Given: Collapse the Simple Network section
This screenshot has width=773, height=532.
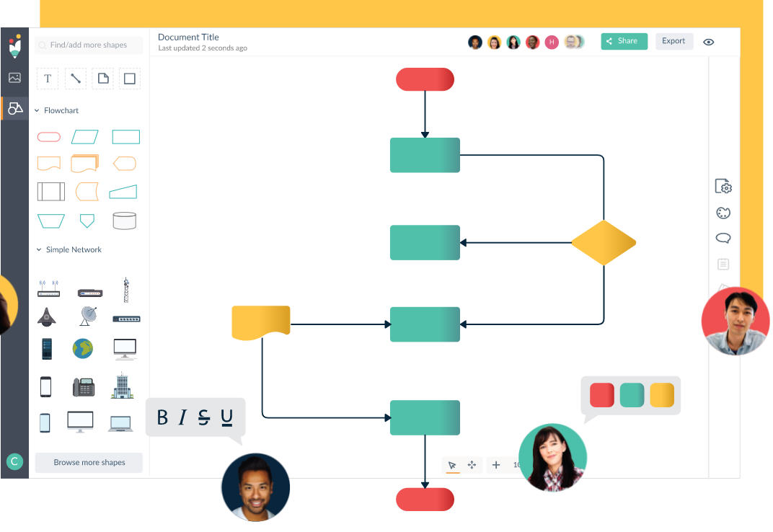Looking at the screenshot, I should tap(39, 249).
